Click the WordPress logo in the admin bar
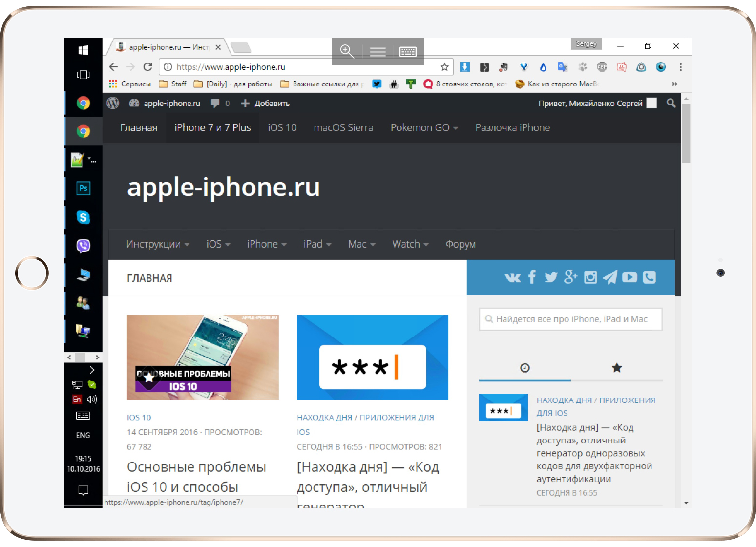The height and width of the screenshot is (547, 756). 113,103
